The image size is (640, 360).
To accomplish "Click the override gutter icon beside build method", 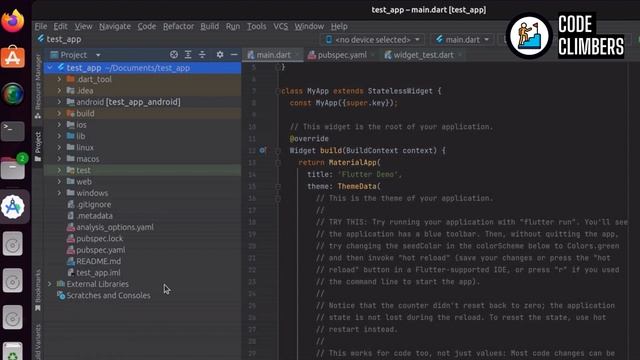I will tap(262, 151).
